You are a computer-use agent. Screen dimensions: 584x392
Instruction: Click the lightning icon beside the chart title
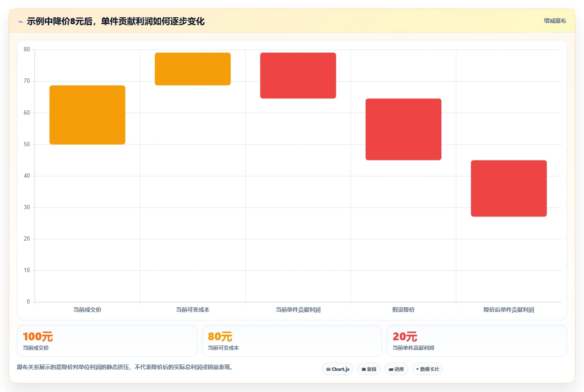coord(20,22)
